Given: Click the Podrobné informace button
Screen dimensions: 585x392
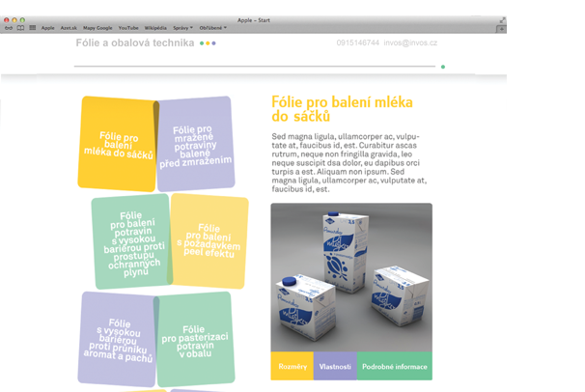Looking at the screenshot, I should coord(395,366).
